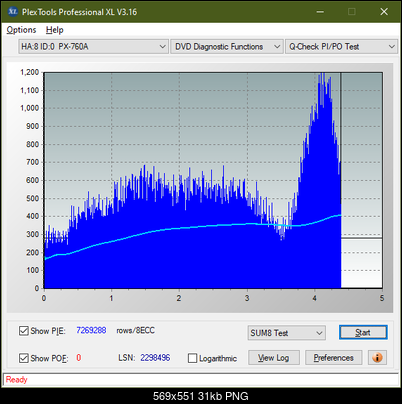
Task: Minimize the PlexTools window
Action: point(320,12)
